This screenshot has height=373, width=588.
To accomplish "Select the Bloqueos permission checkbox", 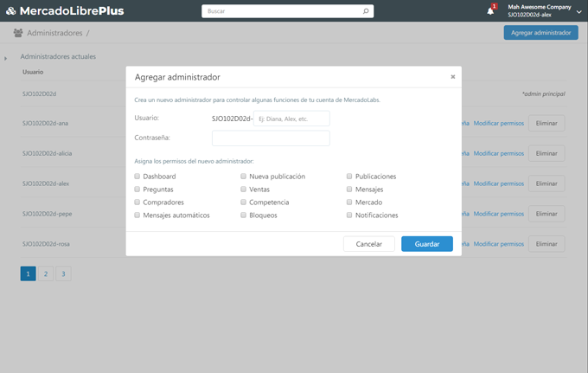I will click(243, 215).
